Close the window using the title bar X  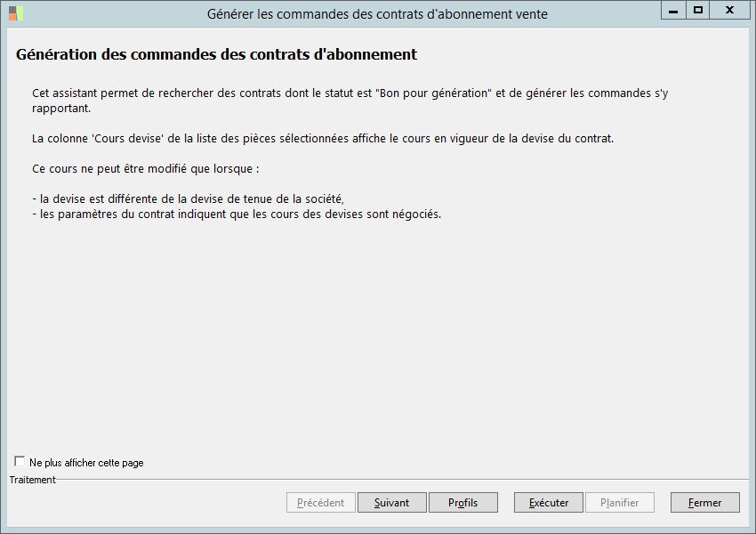pos(729,10)
